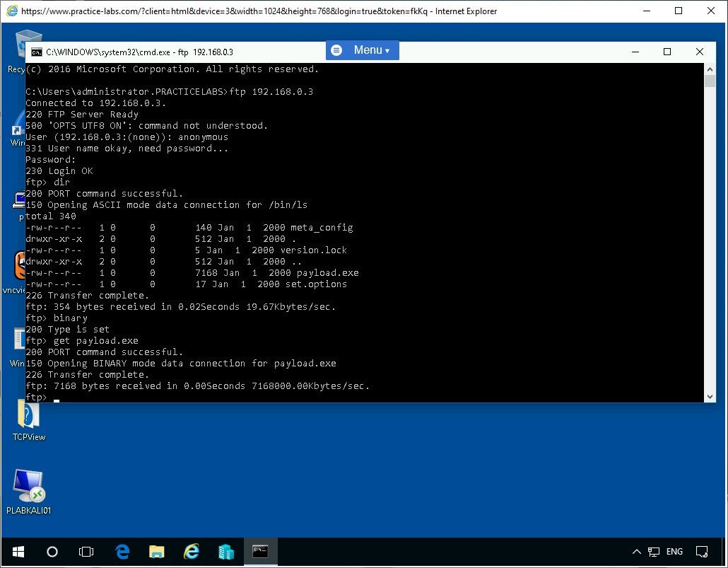Show hidden system tray icons

(x=637, y=552)
